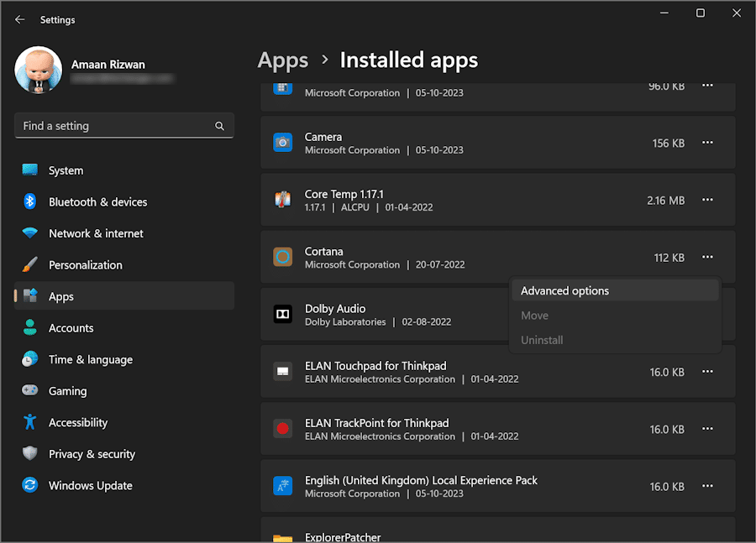Viewport: 756px width, 543px height.
Task: Open more options for Core Temp
Action: (707, 200)
